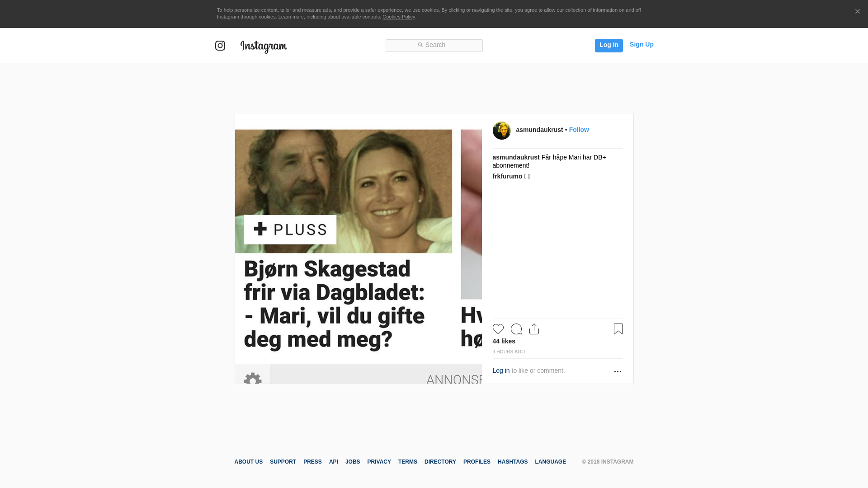This screenshot has height=488, width=868.
Task: Open PRESS footer link
Action: pos(312,462)
